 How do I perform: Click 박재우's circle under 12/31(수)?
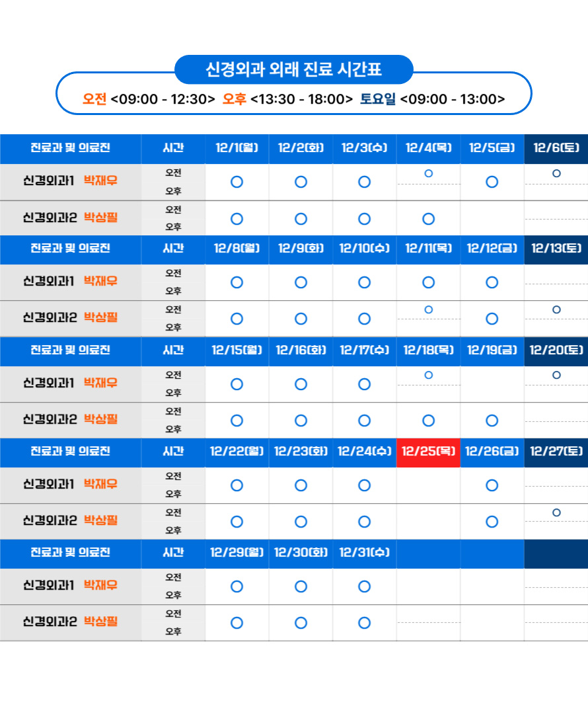(364, 586)
